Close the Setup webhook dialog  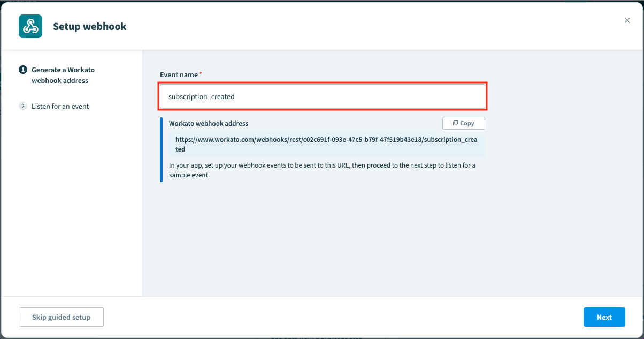[627, 20]
